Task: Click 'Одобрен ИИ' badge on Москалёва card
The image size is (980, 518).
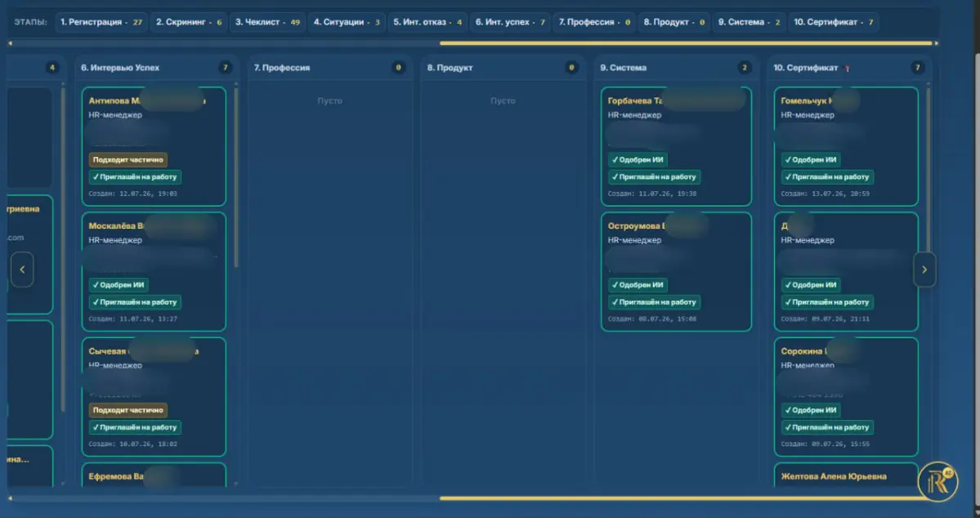Action: click(119, 285)
